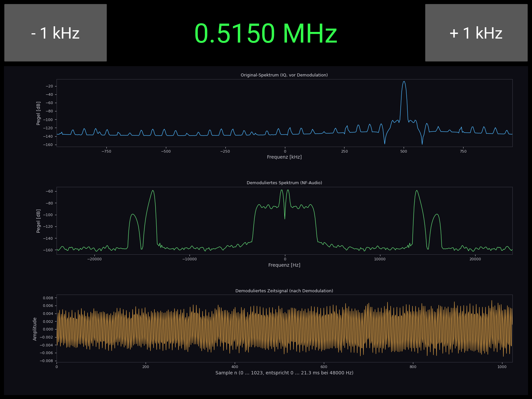This screenshot has height=399, width=532.
Task: Click the 'Frequenz [kHz]' axis label
Action: 284,157
